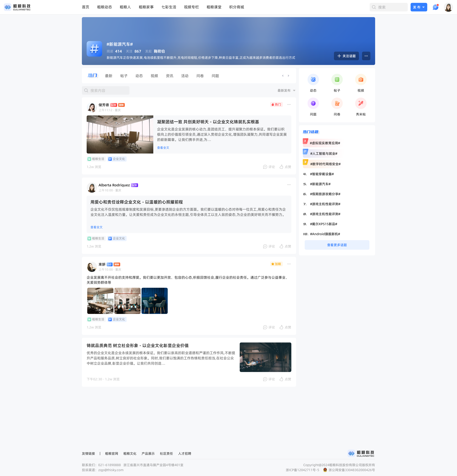The image size is (457, 476).
Task: Click the big hashtag topic icon
Action: (x=94, y=49)
